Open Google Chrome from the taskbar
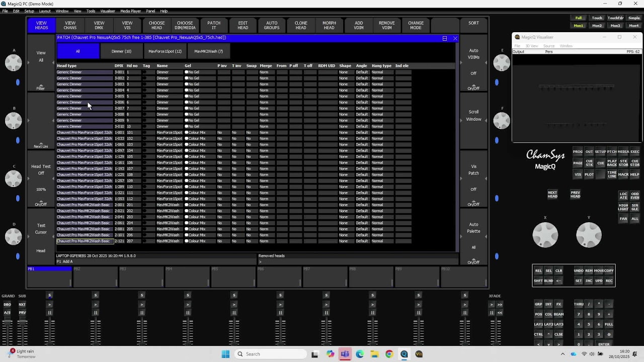This screenshot has height=362, width=644. 389,354
